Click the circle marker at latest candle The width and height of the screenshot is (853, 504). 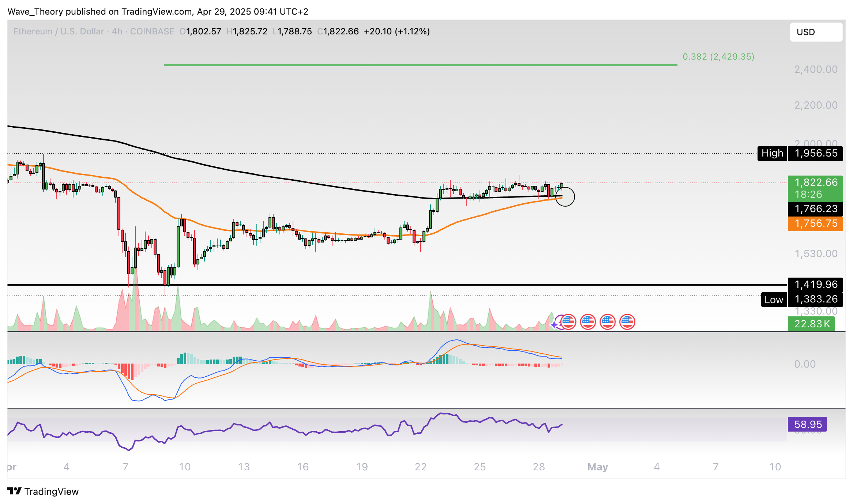565,197
